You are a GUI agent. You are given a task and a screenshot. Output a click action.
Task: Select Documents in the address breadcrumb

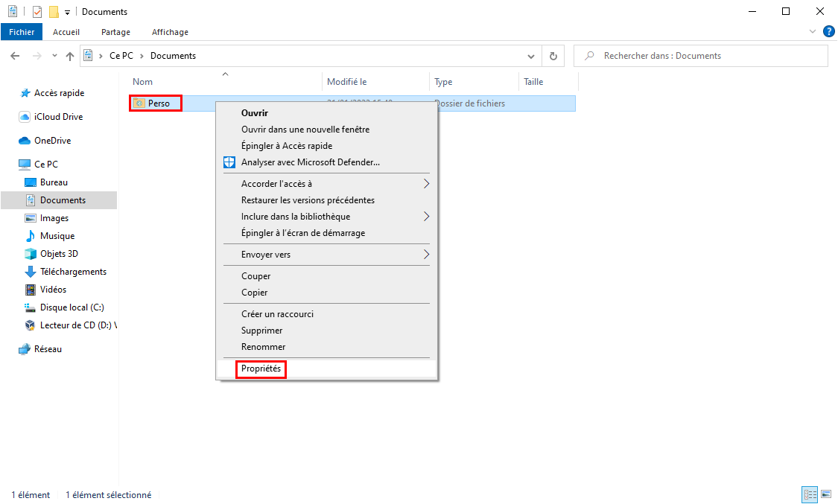tap(173, 56)
